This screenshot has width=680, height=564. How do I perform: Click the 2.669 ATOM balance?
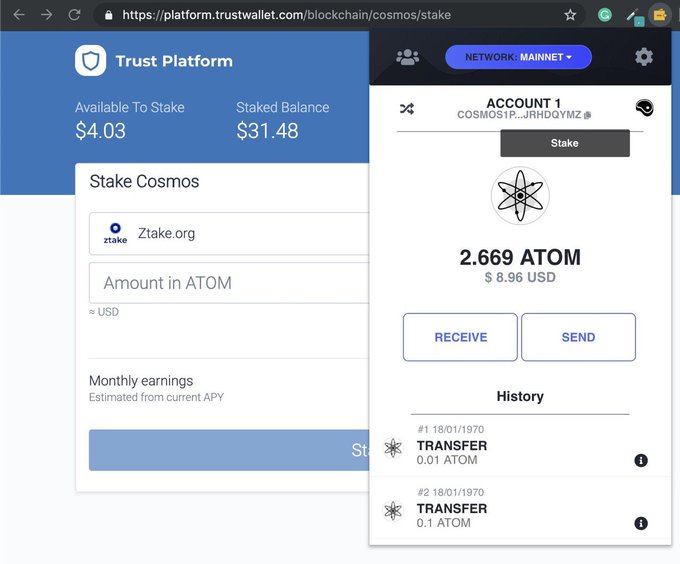(x=520, y=258)
